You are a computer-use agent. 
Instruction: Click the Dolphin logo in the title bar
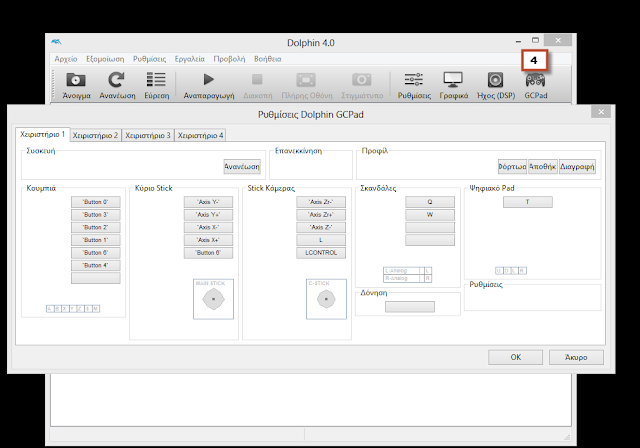[x=56, y=42]
